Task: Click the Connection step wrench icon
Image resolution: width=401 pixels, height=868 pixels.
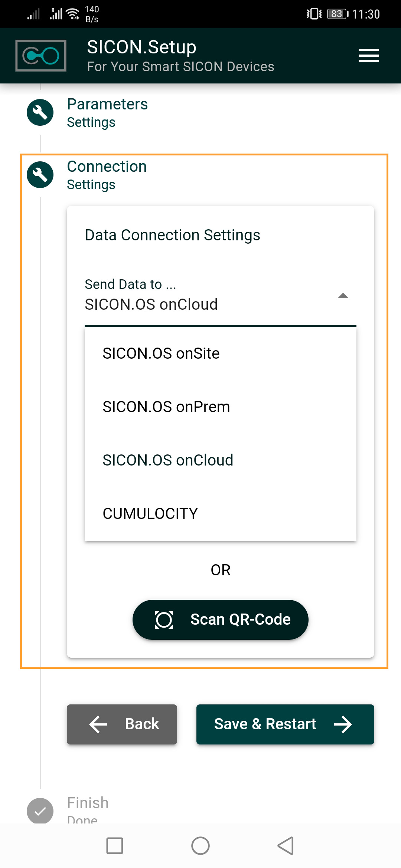Action: pyautogui.click(x=40, y=175)
